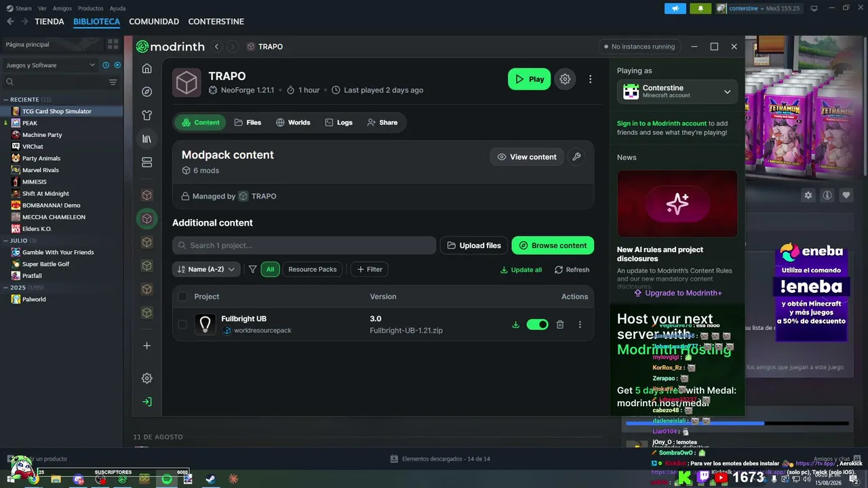Viewport: 868px width, 488px height.
Task: Download update for Fullbright UB
Action: tap(515, 325)
